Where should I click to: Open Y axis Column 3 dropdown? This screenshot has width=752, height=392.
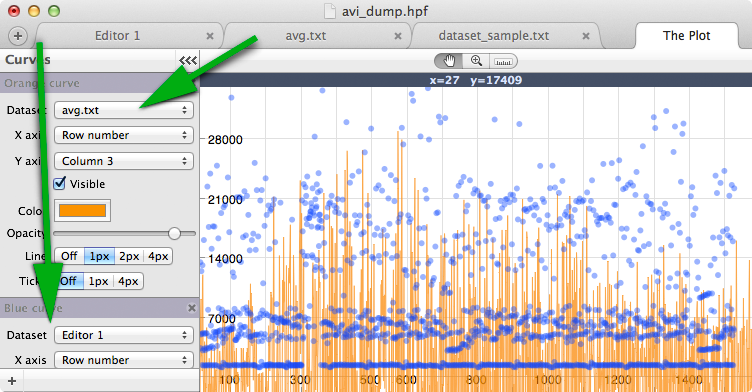(124, 161)
